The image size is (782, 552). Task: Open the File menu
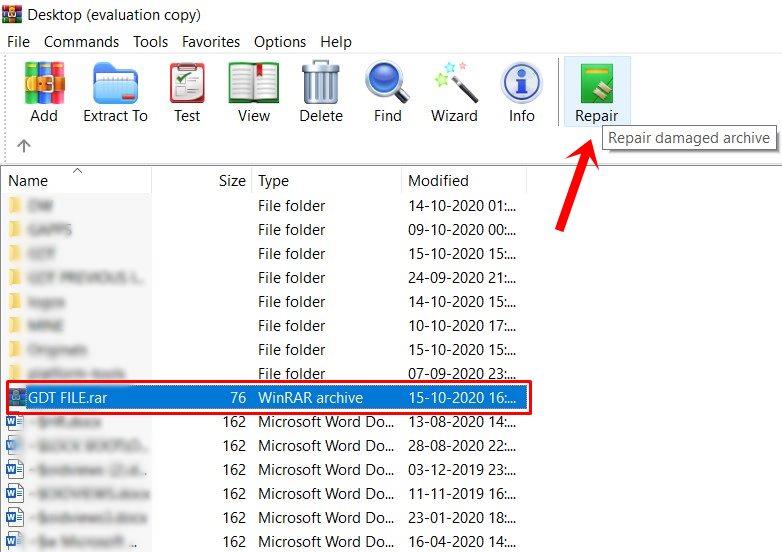click(18, 42)
